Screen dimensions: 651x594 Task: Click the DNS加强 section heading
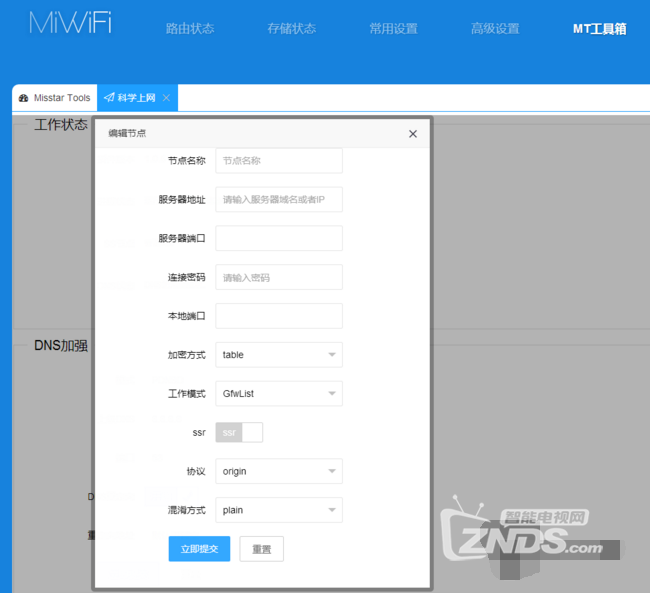coord(61,345)
